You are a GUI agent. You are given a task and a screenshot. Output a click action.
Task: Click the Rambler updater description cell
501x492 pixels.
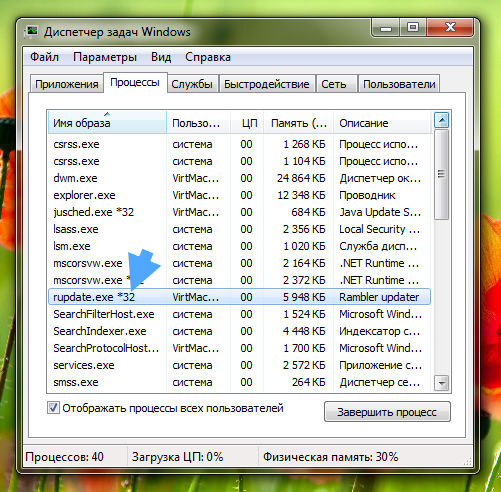[379, 297]
